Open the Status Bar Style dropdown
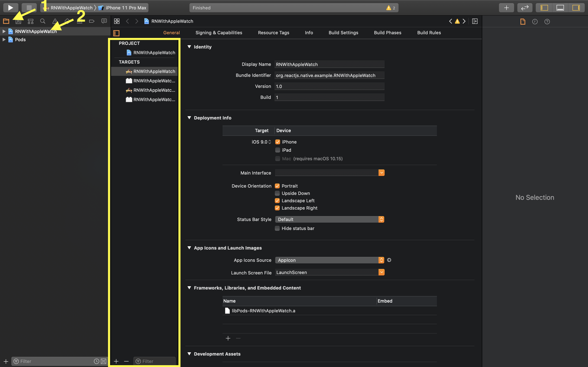This screenshot has width=588, height=367. (381, 219)
